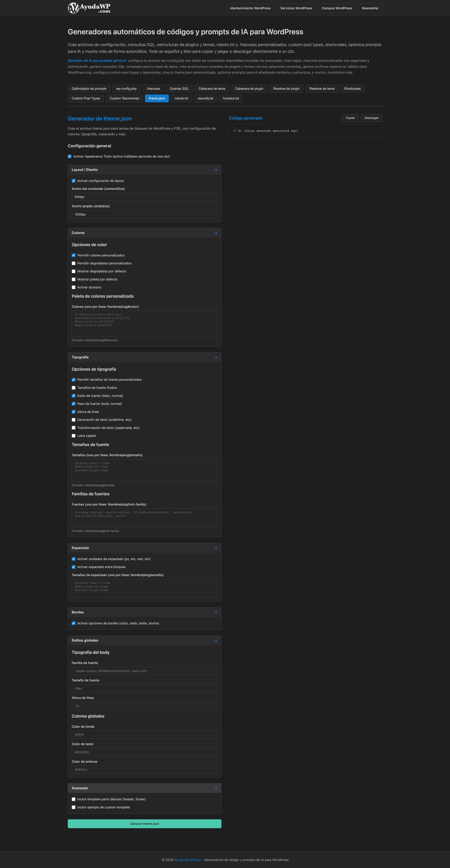Enable Tamaños de fuente fluidos checkbox
Screen dimensions: 450x868
(x=73, y=388)
